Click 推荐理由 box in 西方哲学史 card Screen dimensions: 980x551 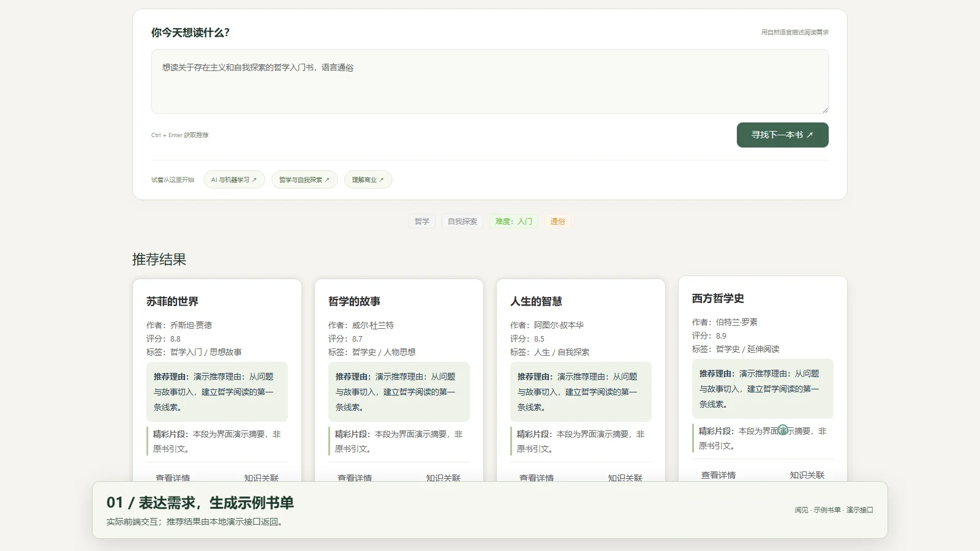pyautogui.click(x=763, y=389)
